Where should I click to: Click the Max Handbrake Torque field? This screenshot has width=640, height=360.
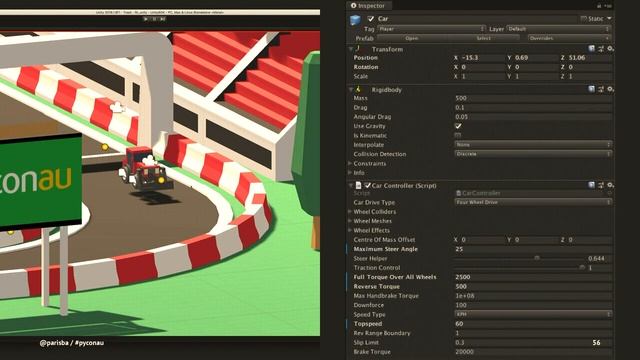point(533,296)
